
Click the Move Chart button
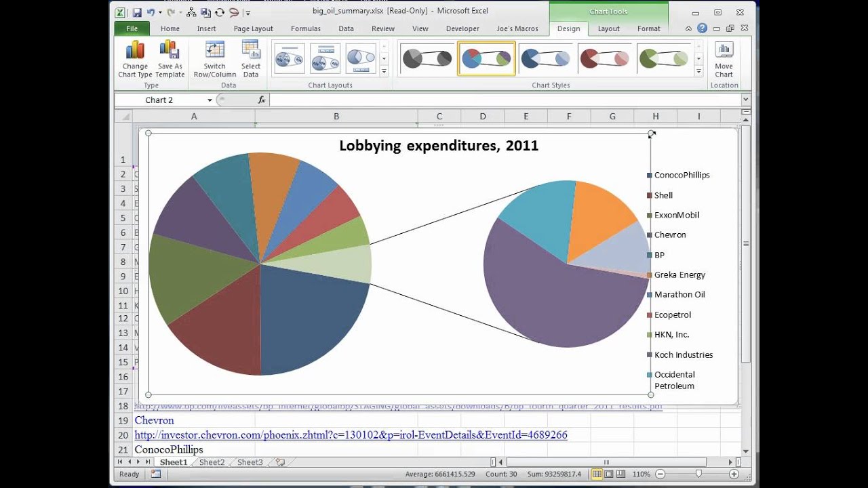point(724,60)
